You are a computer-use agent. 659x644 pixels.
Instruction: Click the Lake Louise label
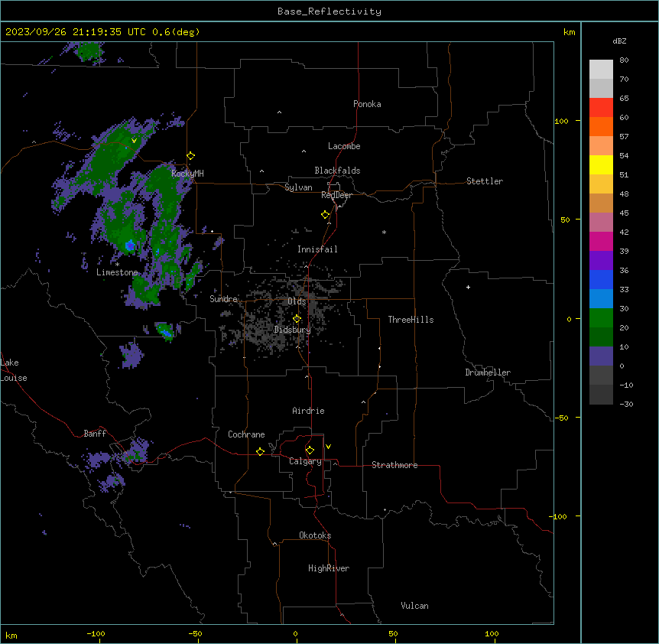14,370
